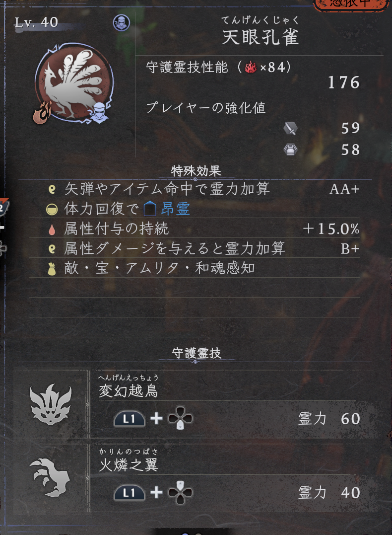392x535 pixels.
Task: Click the blue 昂霊 buff icon
Action: pyautogui.click(x=150, y=209)
